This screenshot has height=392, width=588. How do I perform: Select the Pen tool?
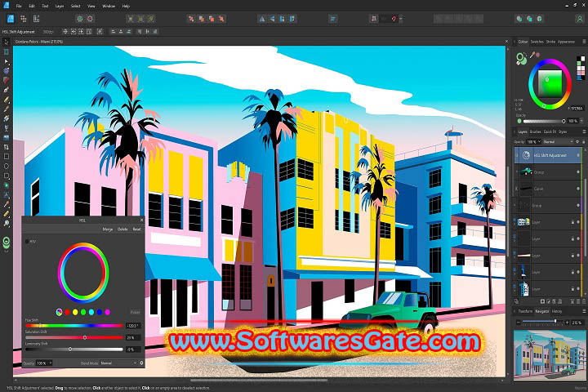click(6, 90)
